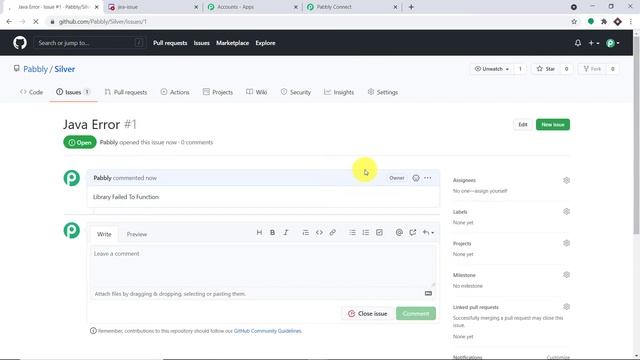Toggle italic formatting in comment editor
Image resolution: width=640 pixels, height=360 pixels.
[x=286, y=233]
